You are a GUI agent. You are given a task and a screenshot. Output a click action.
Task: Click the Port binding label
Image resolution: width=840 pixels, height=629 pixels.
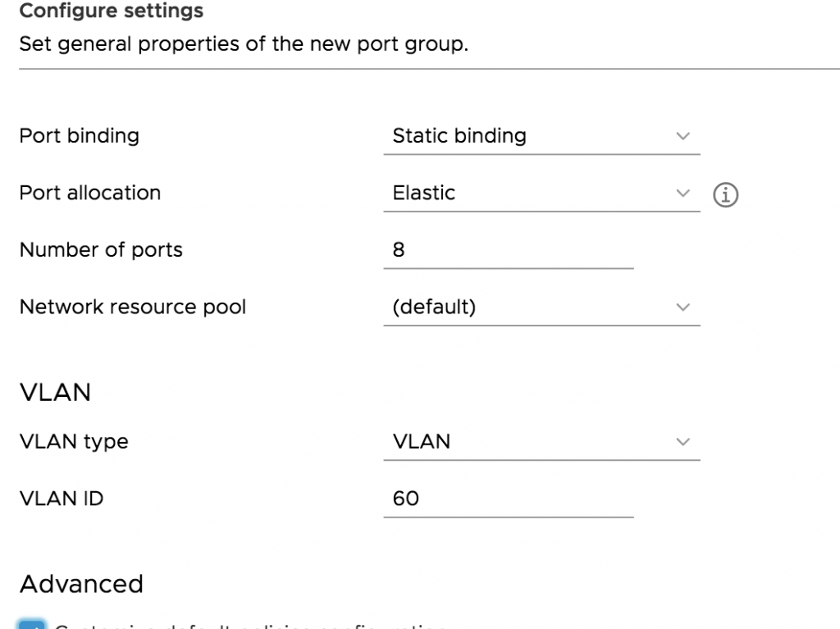pyautogui.click(x=80, y=136)
